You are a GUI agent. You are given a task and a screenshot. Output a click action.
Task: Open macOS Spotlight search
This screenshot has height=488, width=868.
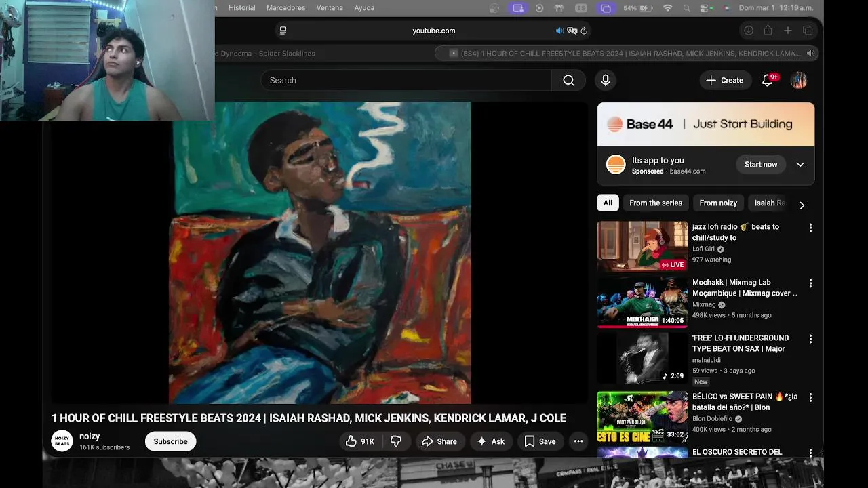[x=687, y=8]
